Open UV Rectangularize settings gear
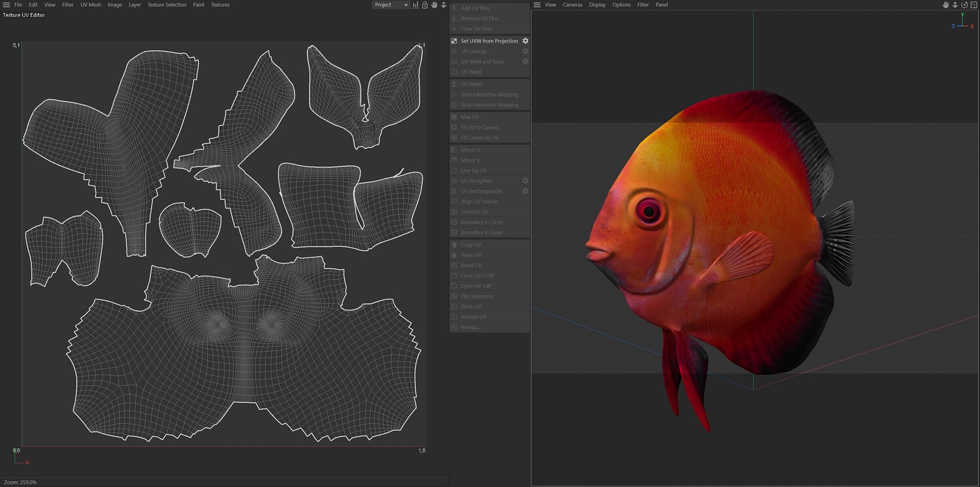980x487 pixels. tap(525, 192)
